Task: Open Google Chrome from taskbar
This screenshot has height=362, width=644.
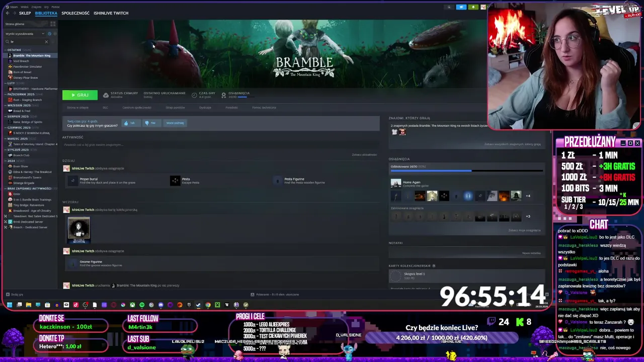Action: tap(208, 305)
